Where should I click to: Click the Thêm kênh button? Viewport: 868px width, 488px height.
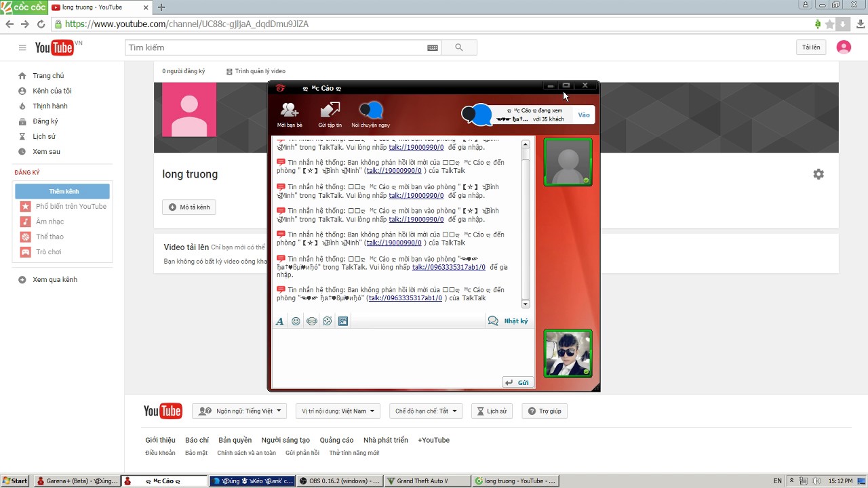point(64,191)
